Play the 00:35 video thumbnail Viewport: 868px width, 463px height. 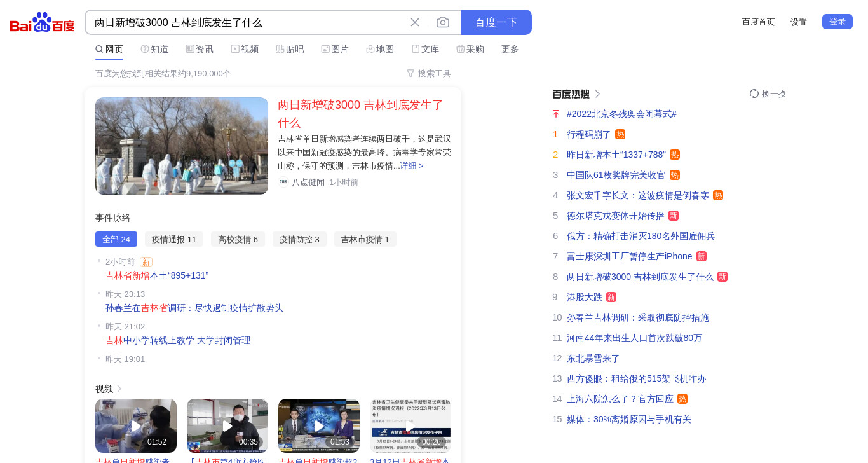point(227,425)
